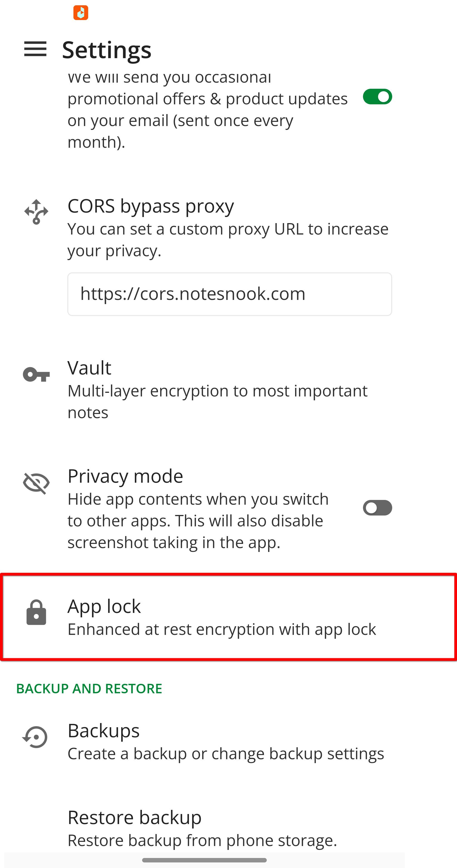Open the App lock settings

pyautogui.click(x=222, y=617)
